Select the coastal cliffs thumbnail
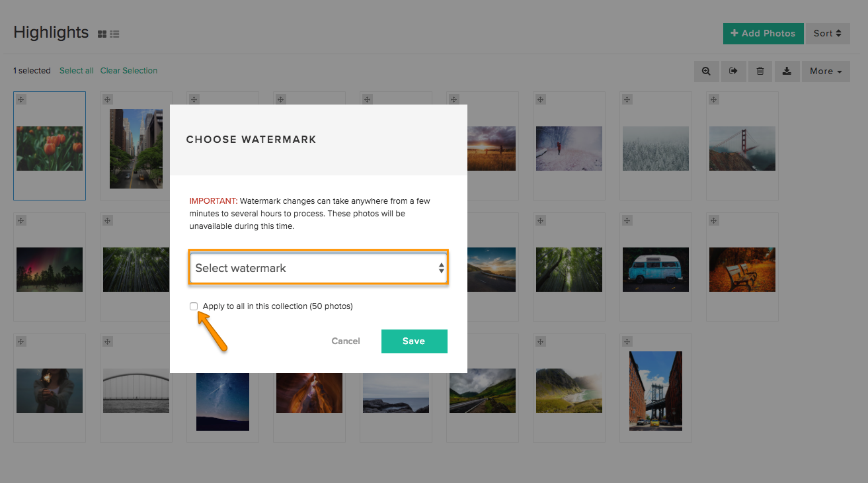The image size is (868, 483). pos(569,390)
